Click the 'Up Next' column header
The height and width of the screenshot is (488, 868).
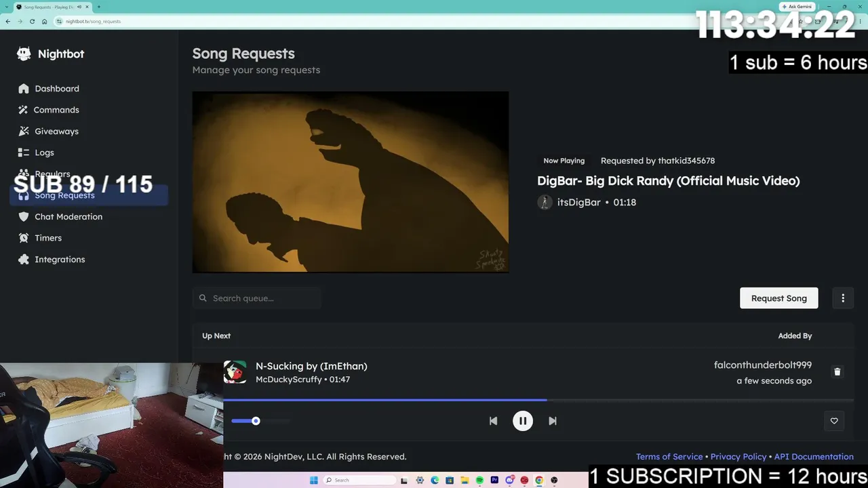coord(216,336)
